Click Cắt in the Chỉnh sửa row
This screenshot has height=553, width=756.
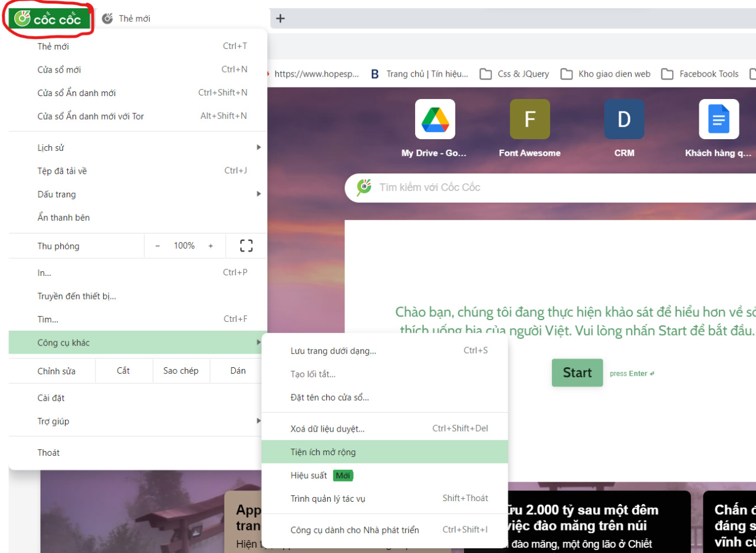(x=123, y=371)
